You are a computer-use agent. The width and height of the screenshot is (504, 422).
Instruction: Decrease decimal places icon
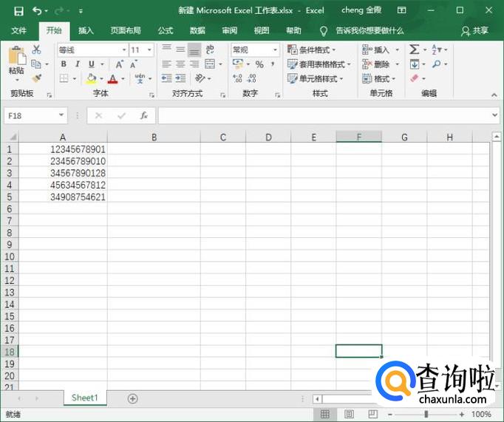[x=252, y=78]
